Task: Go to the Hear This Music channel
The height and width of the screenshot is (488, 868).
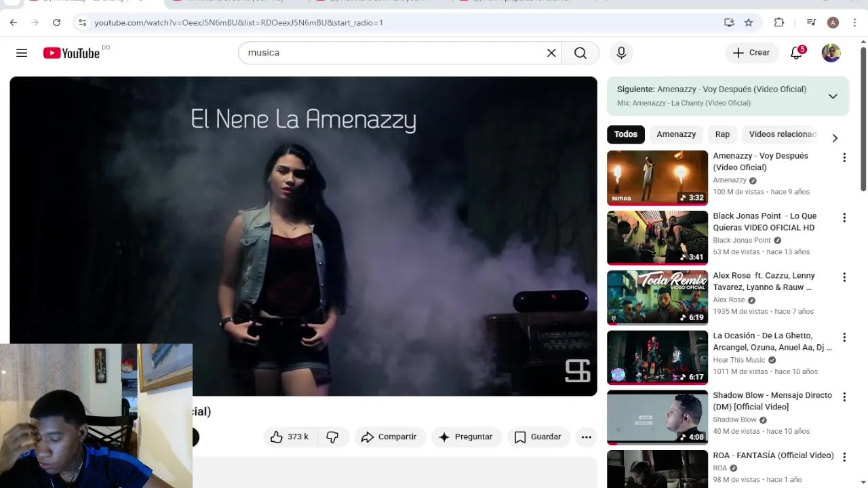Action: coord(739,360)
